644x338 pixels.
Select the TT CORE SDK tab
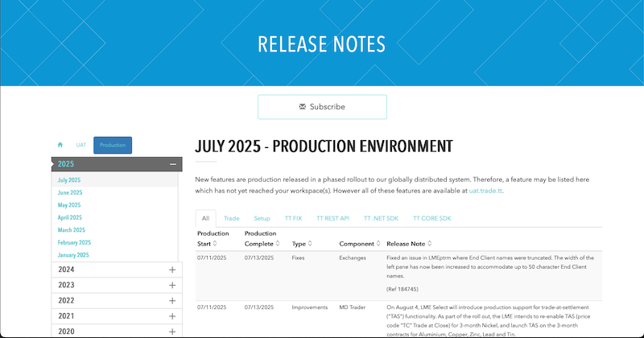click(x=434, y=218)
